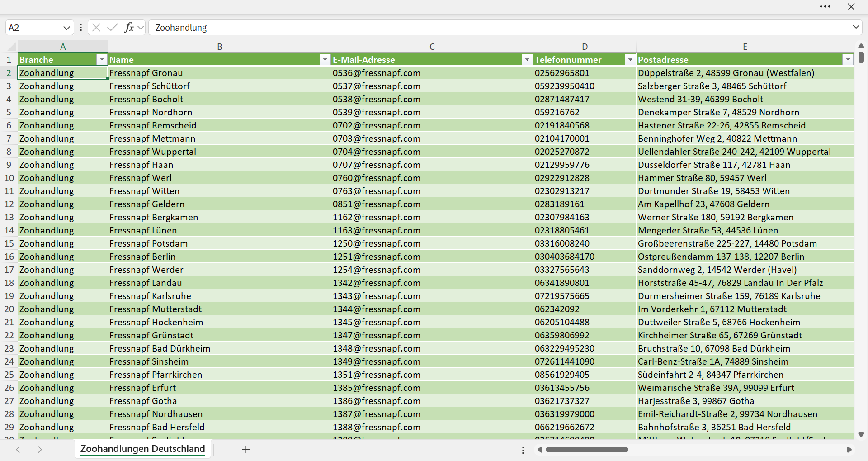Select row 29 header
The width and height of the screenshot is (868, 461).
[9, 427]
